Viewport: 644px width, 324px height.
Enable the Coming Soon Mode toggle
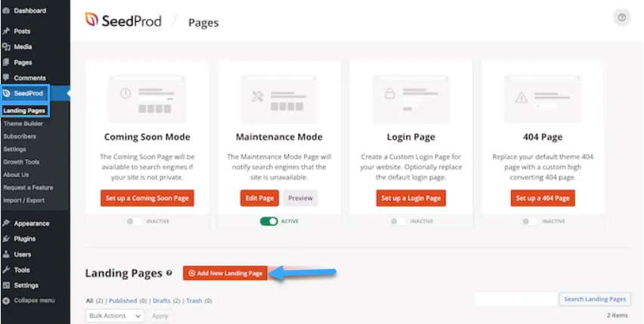135,221
